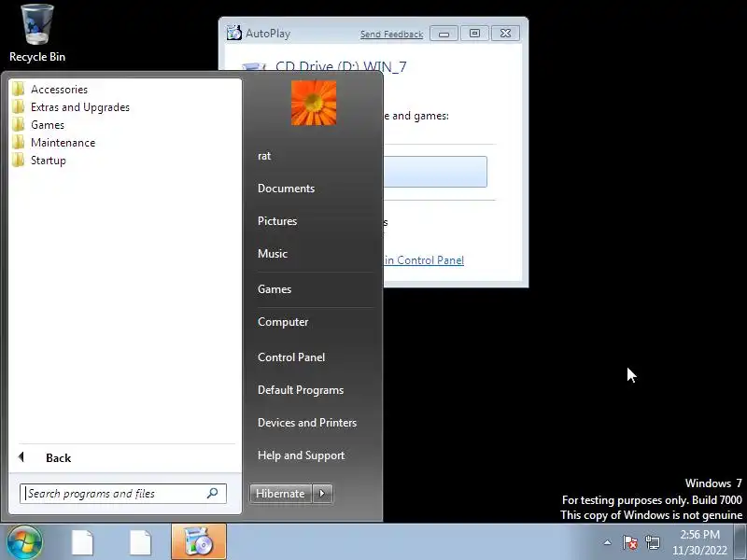Go Back to the main Start menu
747x560 pixels.
coord(58,458)
